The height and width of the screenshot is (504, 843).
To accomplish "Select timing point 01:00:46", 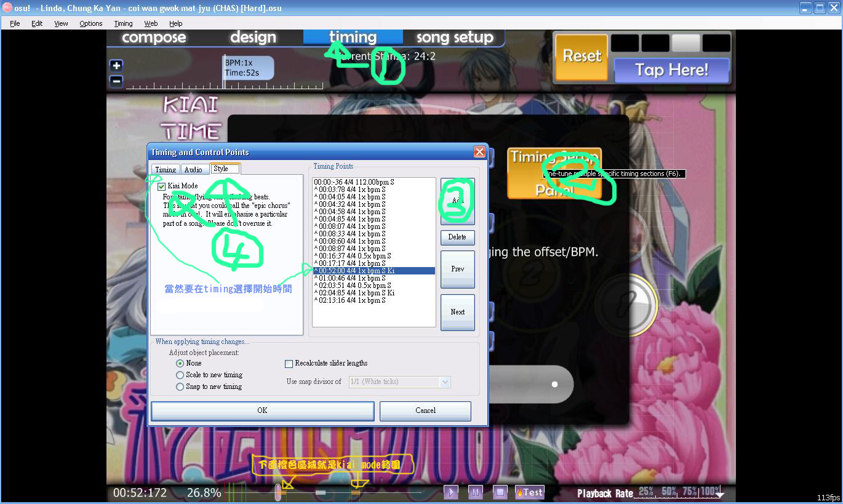I will 374,278.
